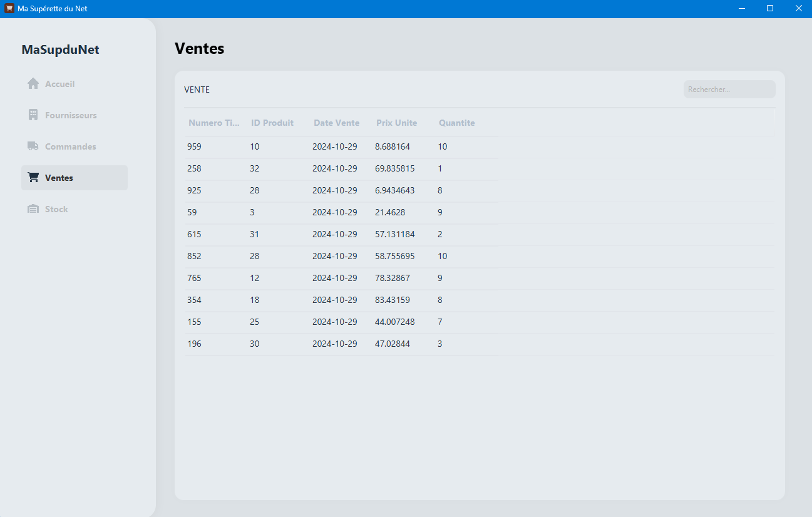Select ticket number 765 cell
Screen dimensions: 812x517
click(216, 278)
